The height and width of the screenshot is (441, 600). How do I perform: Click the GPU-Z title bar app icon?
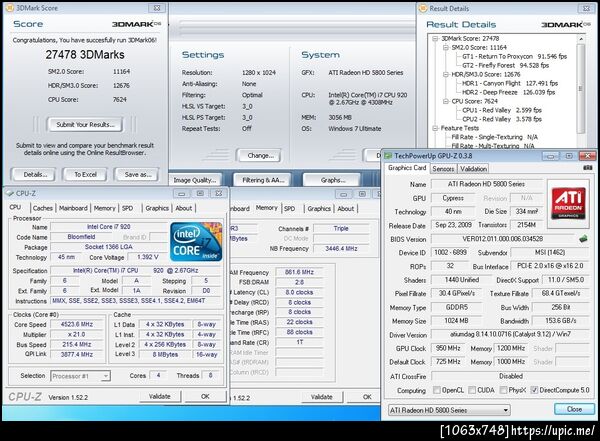tap(388, 156)
